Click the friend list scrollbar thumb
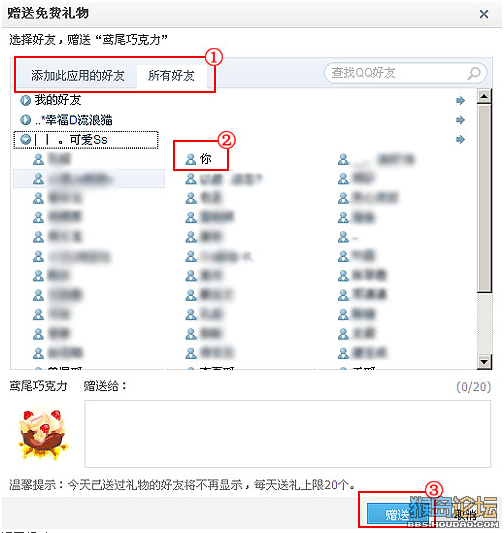Screen dimensions: 504x533 pyautogui.click(x=484, y=198)
